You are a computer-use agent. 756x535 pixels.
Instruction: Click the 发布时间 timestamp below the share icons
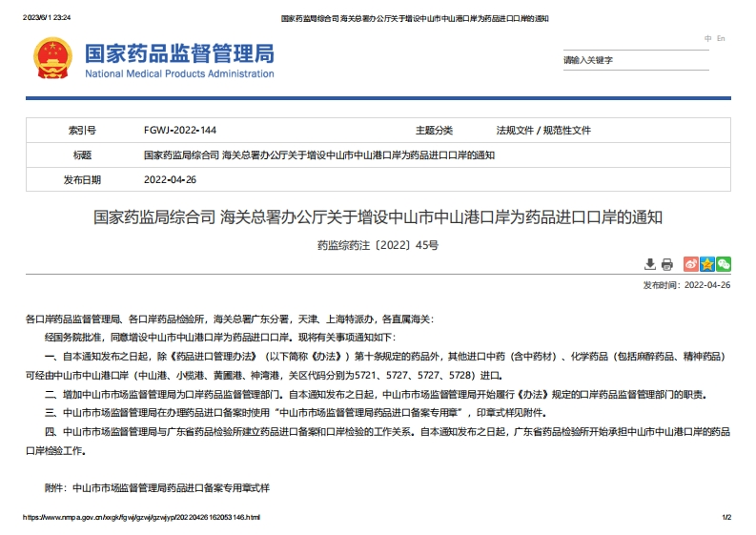[686, 284]
